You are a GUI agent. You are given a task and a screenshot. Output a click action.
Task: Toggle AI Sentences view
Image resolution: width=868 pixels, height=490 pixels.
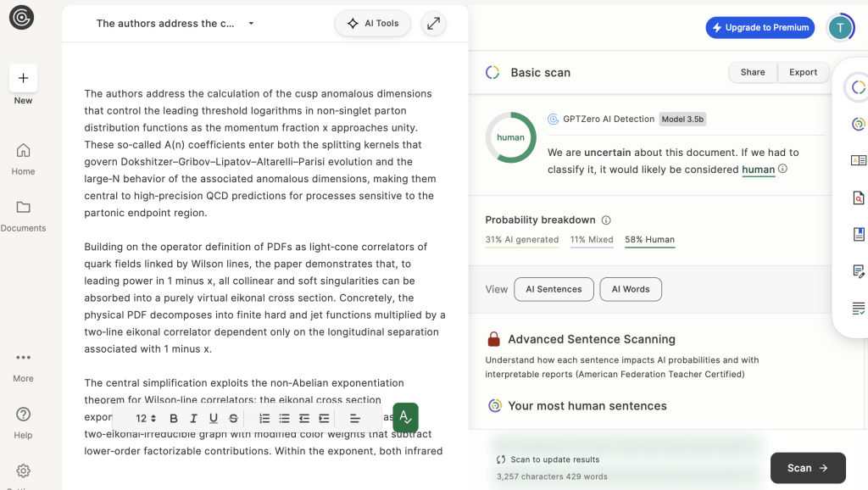pos(554,289)
